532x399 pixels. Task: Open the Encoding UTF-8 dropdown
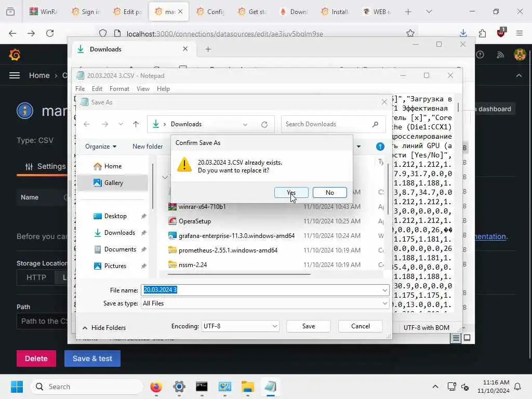click(x=240, y=326)
